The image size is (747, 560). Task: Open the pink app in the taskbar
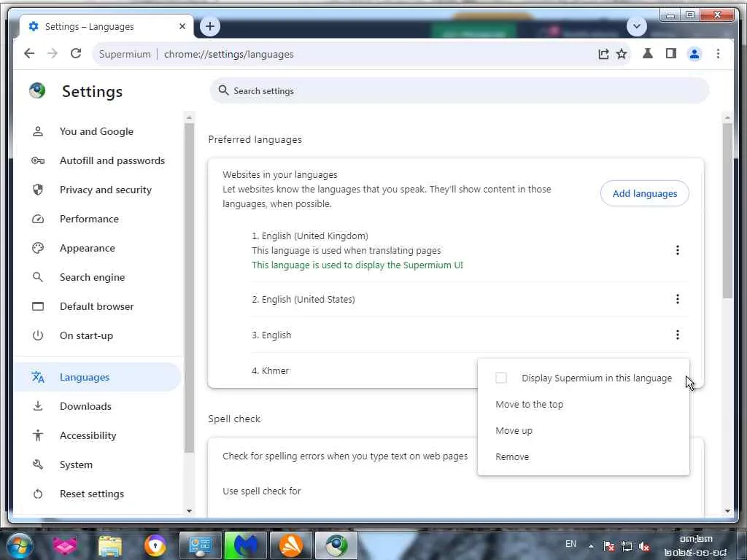pos(65,545)
